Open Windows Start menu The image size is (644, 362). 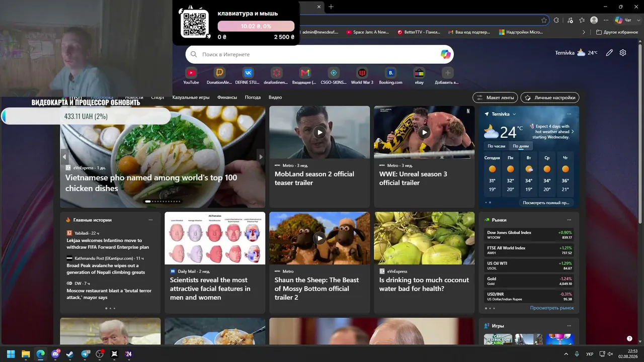pos(11,354)
